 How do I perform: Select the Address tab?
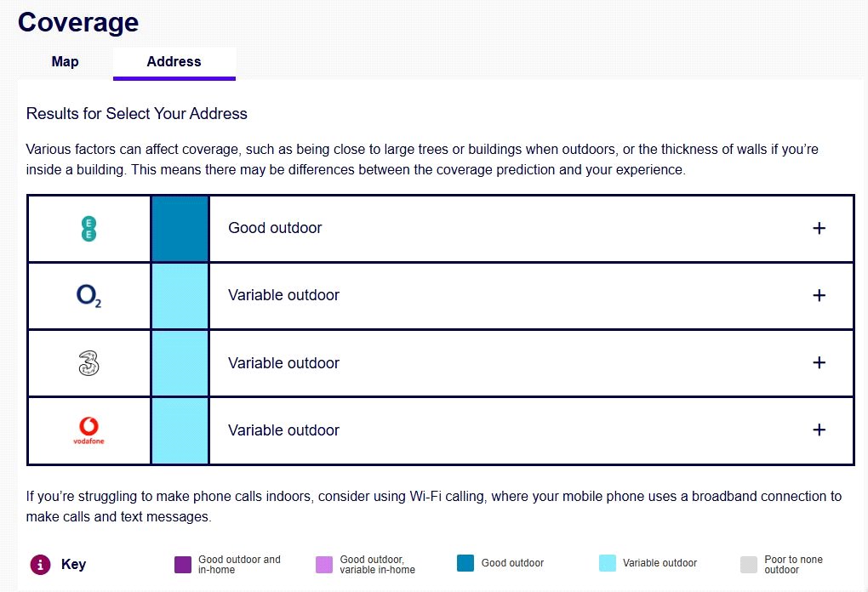click(x=174, y=62)
